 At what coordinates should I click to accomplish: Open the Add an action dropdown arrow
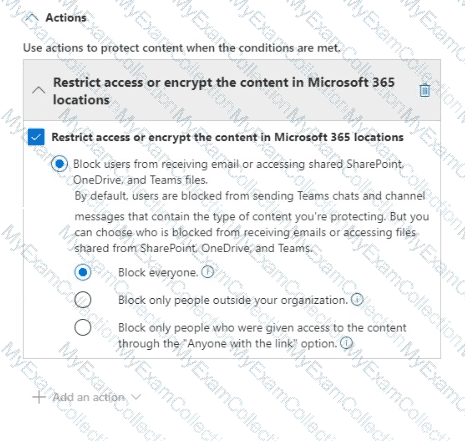pos(136,397)
